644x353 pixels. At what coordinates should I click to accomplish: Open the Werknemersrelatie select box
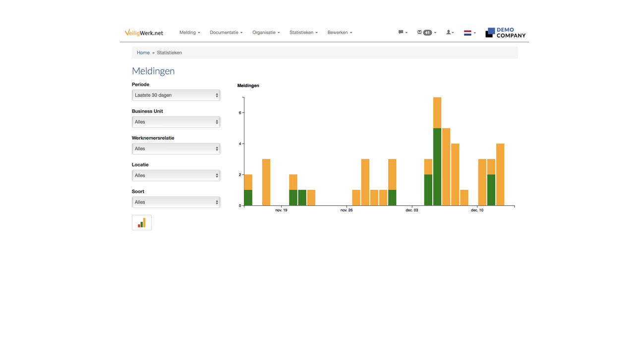point(176,149)
